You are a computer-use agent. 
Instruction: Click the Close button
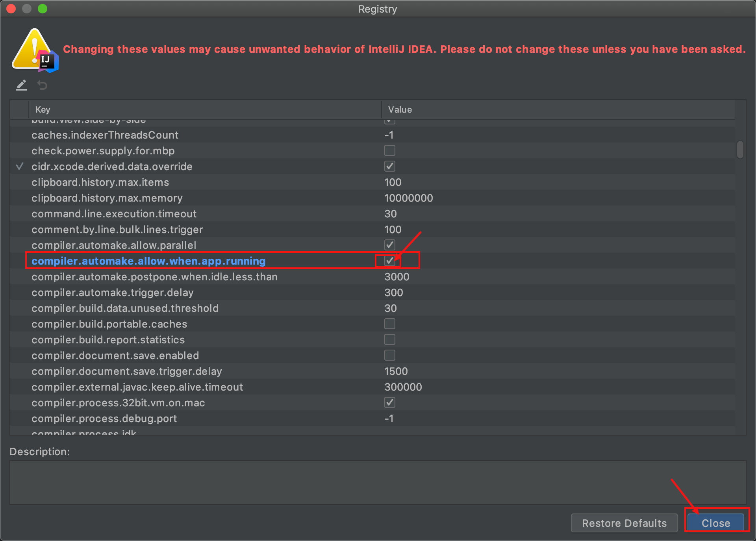(715, 523)
